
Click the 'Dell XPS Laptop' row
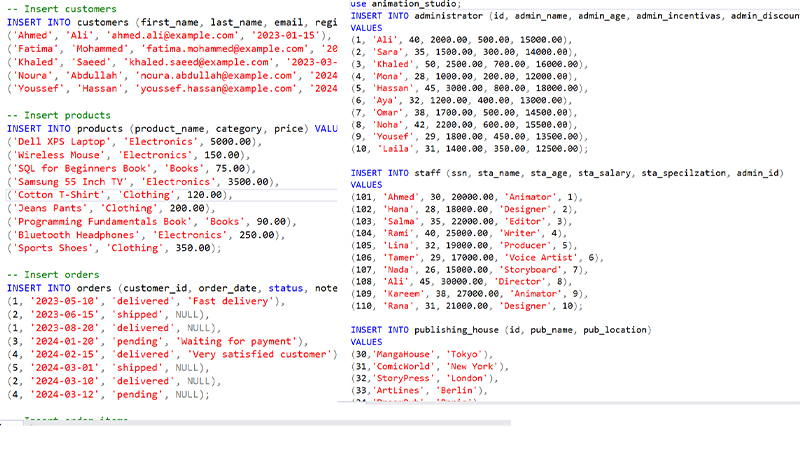click(x=134, y=142)
